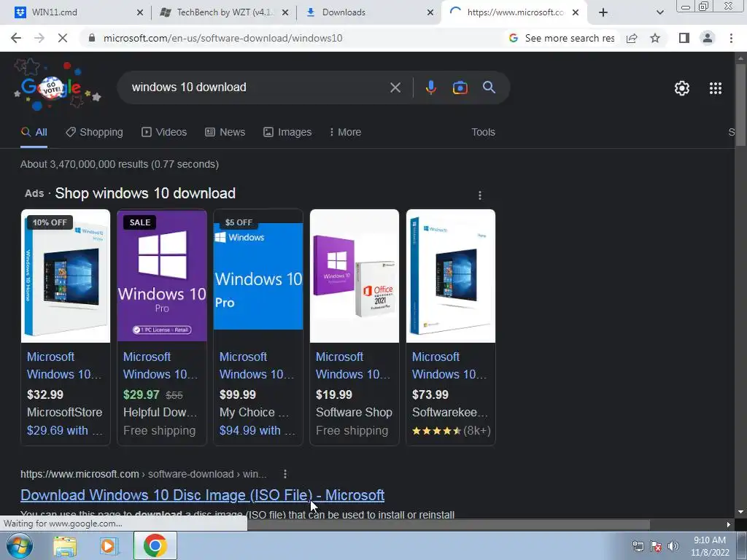747x560 pixels.
Task: Open the $73.99 Windows 10 Home product image
Action: point(451,276)
